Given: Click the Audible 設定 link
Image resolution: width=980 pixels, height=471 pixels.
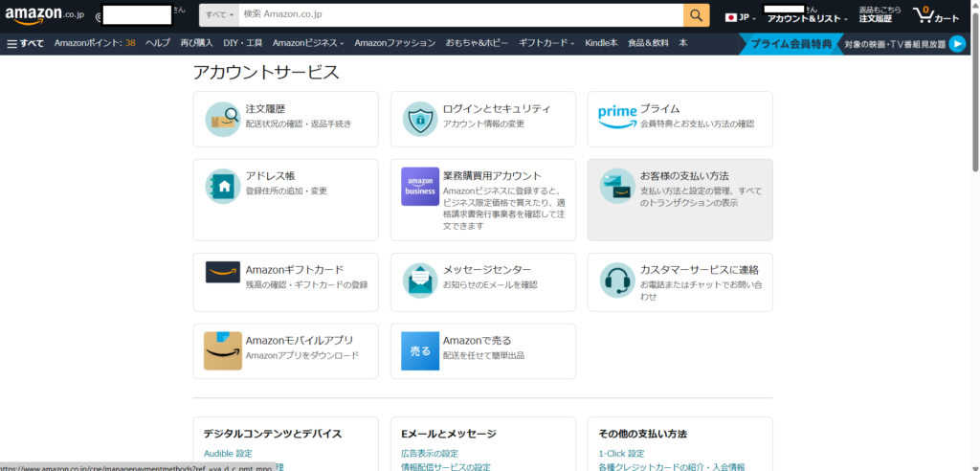Looking at the screenshot, I should 228,454.
